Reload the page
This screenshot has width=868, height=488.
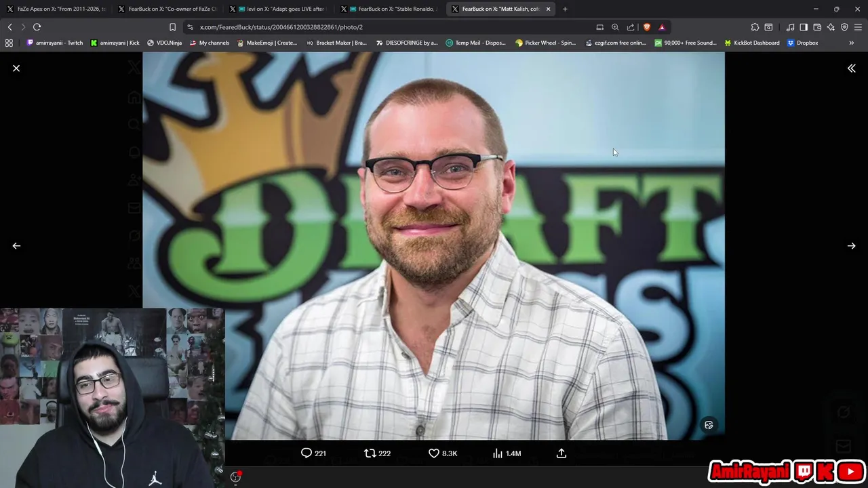coord(37,27)
